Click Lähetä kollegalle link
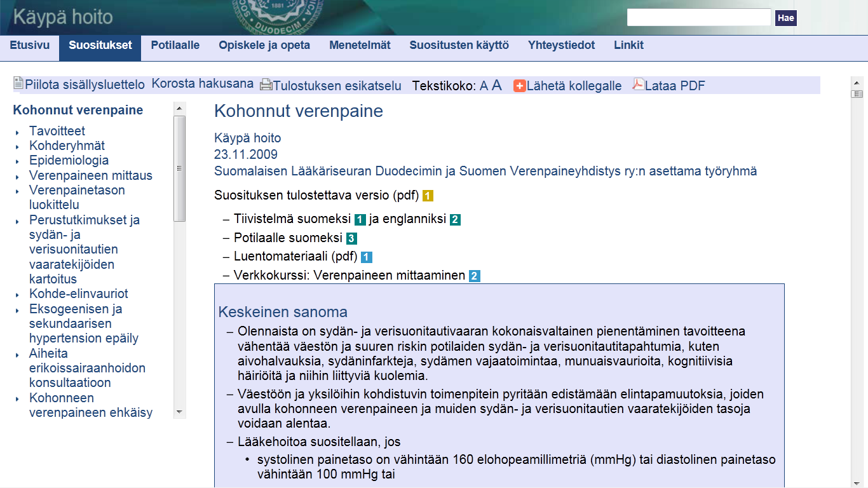This screenshot has height=488, width=868. pyautogui.click(x=574, y=86)
